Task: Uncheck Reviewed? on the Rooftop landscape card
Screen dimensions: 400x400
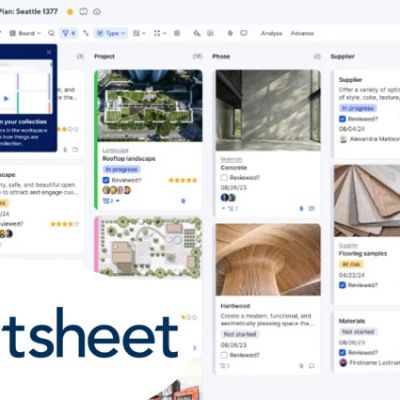Action: click(106, 180)
